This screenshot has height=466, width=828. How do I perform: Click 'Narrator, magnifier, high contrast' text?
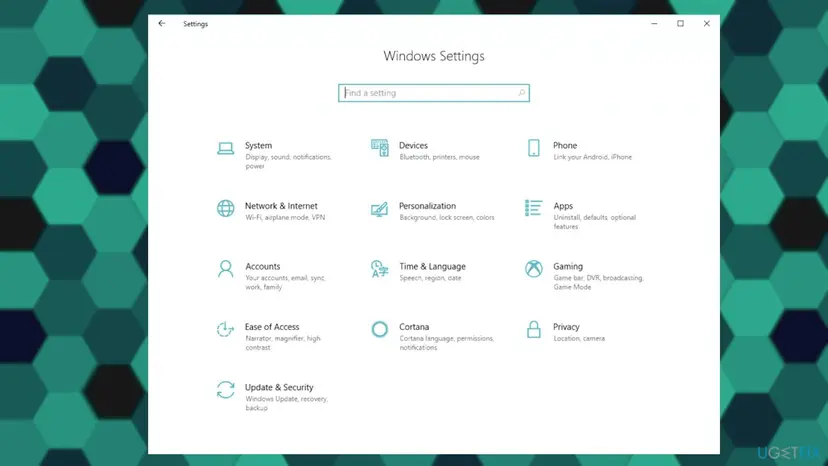pos(283,343)
